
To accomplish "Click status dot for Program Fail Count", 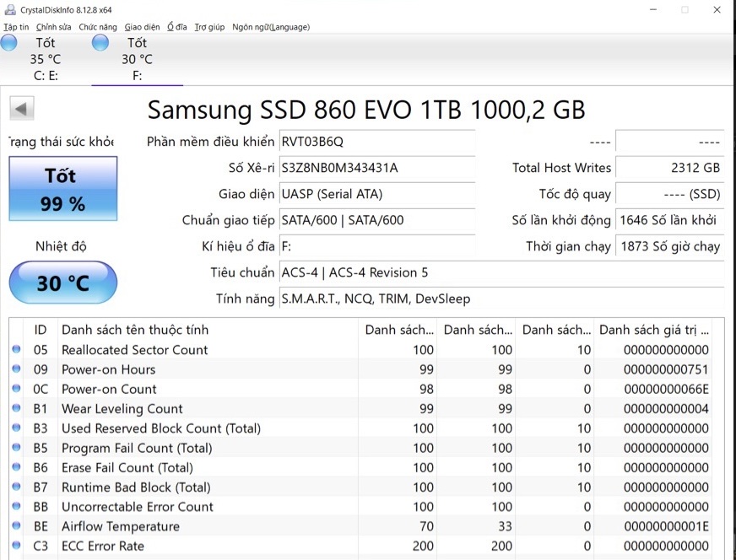I will 16,447.
